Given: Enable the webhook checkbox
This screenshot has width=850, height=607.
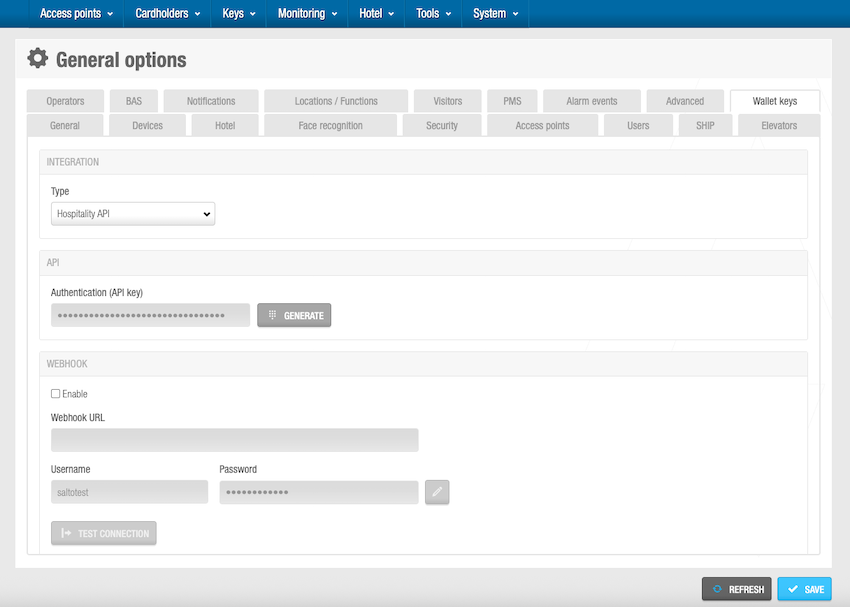Looking at the screenshot, I should [56, 394].
